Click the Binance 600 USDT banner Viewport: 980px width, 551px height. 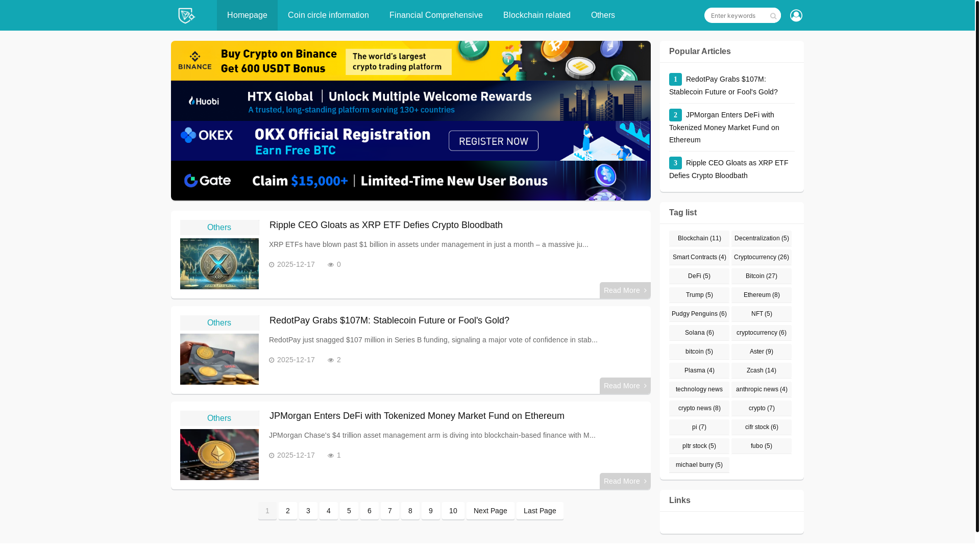tap(411, 61)
